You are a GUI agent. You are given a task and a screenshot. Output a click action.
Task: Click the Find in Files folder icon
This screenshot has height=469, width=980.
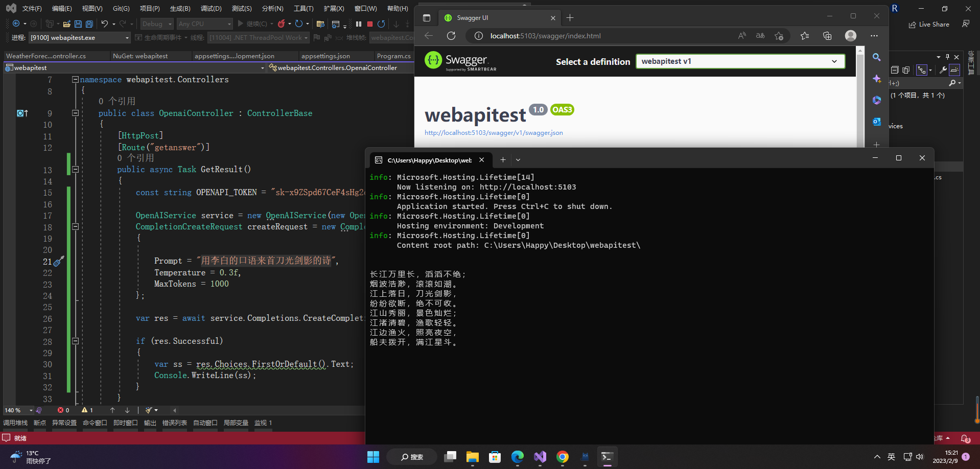tap(320, 24)
